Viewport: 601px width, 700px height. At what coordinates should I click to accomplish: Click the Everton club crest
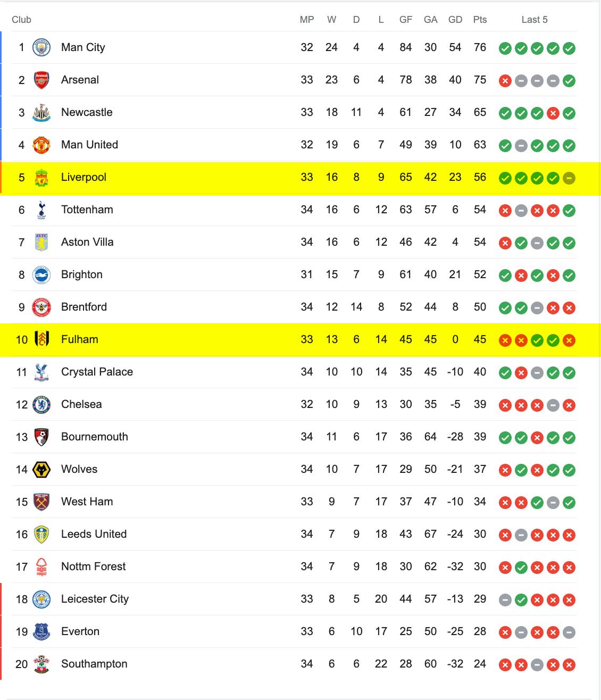(41, 631)
